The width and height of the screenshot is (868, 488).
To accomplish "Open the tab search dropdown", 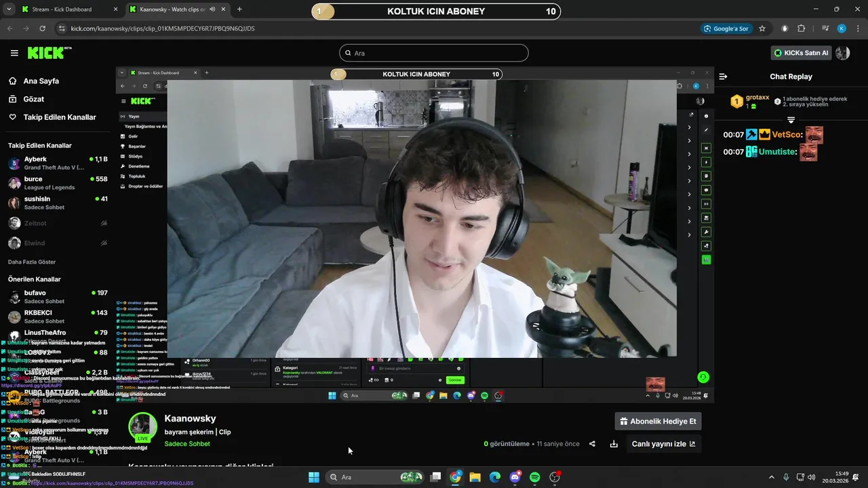I will click(9, 9).
